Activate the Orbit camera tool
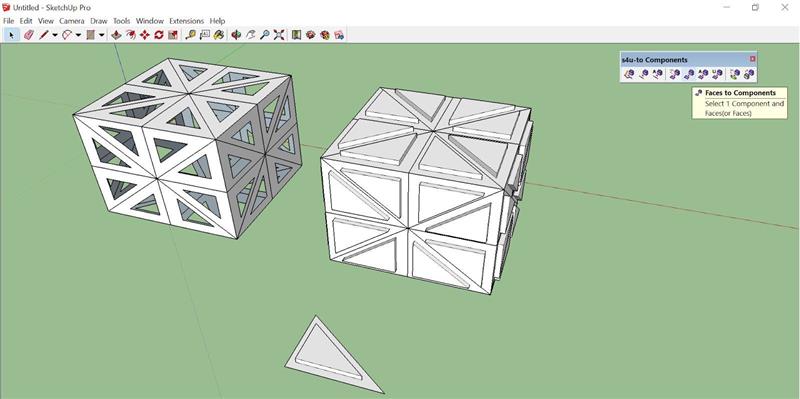 click(236, 35)
